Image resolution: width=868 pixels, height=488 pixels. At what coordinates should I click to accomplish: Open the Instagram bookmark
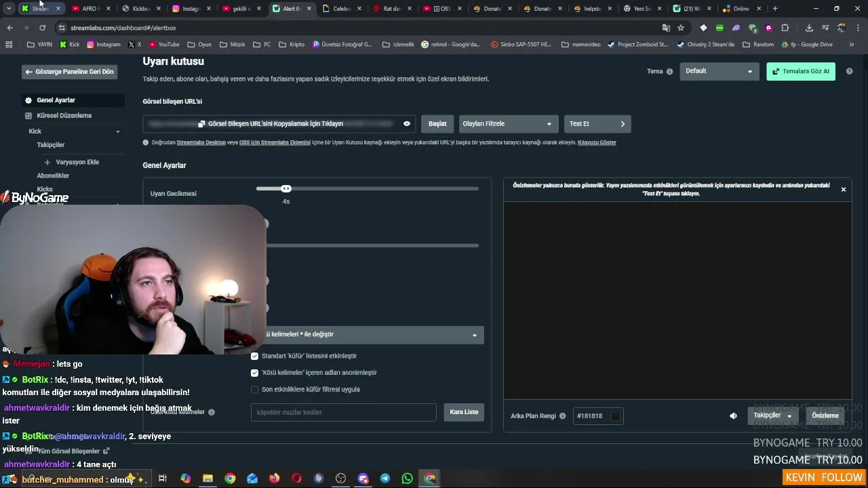(x=104, y=44)
